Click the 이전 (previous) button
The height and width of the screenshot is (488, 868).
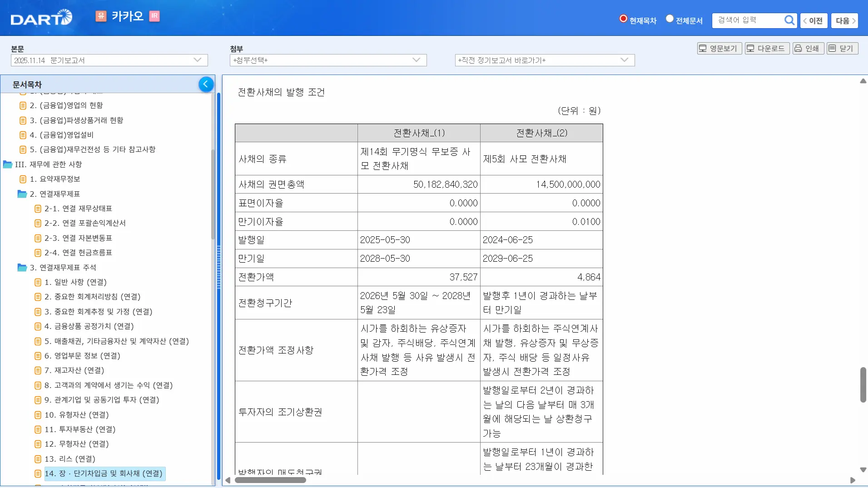813,20
